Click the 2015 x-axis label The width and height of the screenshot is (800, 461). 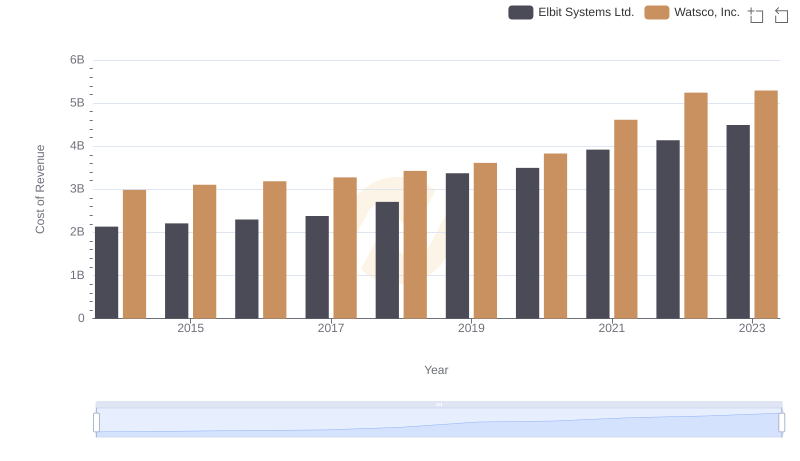(x=190, y=328)
